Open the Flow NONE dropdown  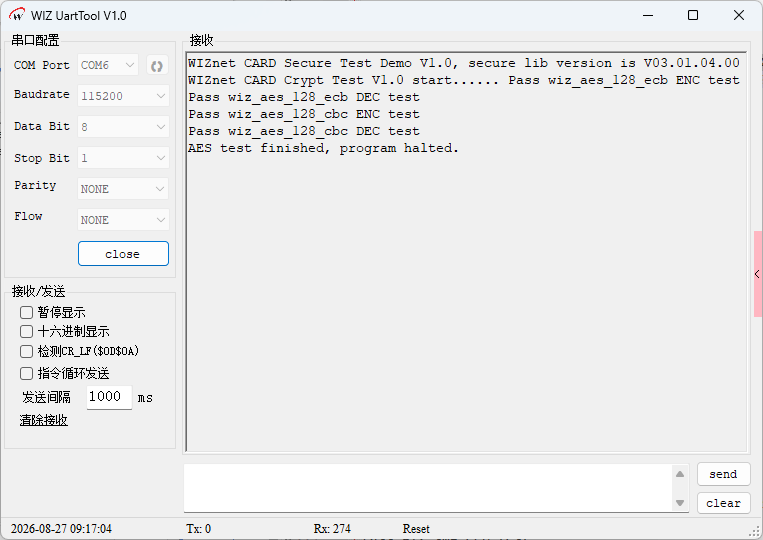tap(123, 220)
